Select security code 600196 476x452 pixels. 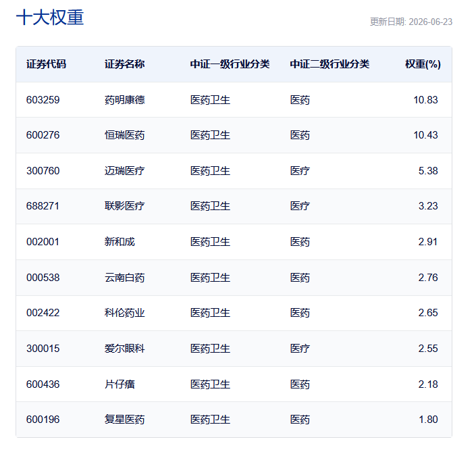point(43,420)
